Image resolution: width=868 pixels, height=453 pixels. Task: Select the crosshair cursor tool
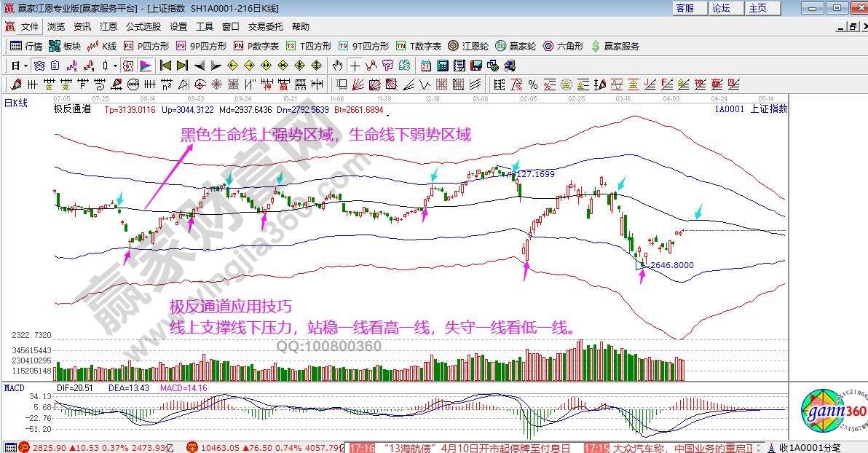[x=355, y=66]
